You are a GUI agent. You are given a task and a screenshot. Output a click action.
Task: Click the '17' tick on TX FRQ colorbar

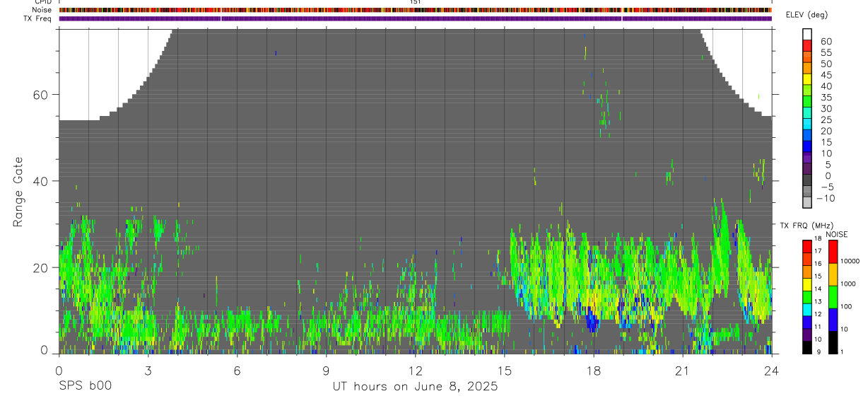[x=817, y=251]
